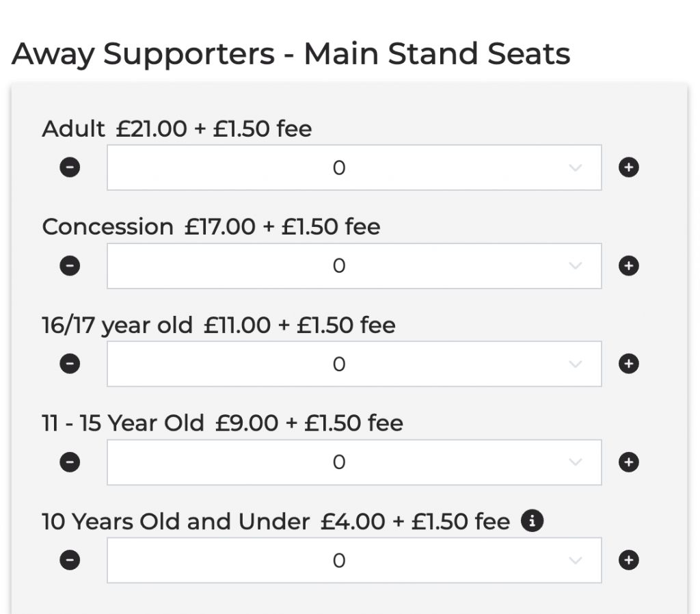Decrease 10 Years Old and Under tickets
This screenshot has width=700, height=614.
(x=70, y=561)
